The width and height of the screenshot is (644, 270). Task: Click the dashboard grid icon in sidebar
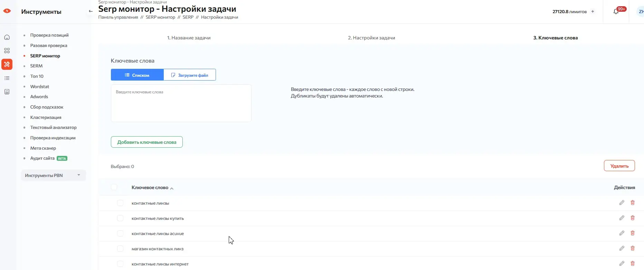tap(7, 51)
